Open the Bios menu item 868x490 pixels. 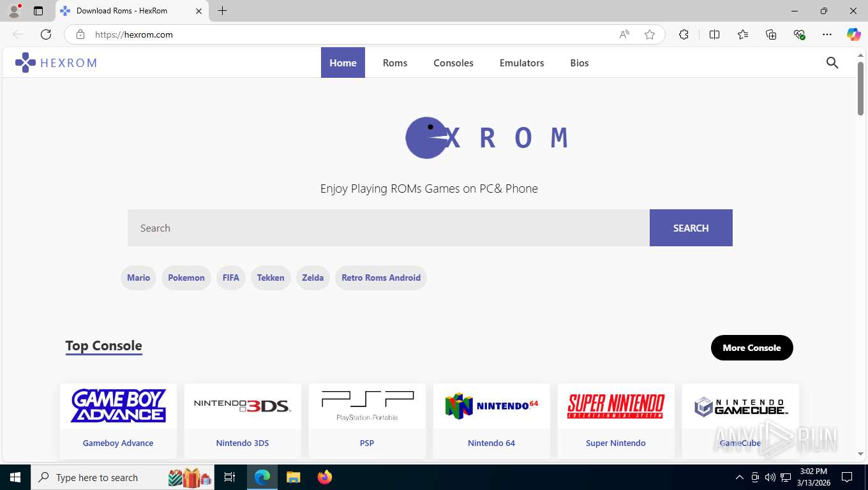(580, 63)
